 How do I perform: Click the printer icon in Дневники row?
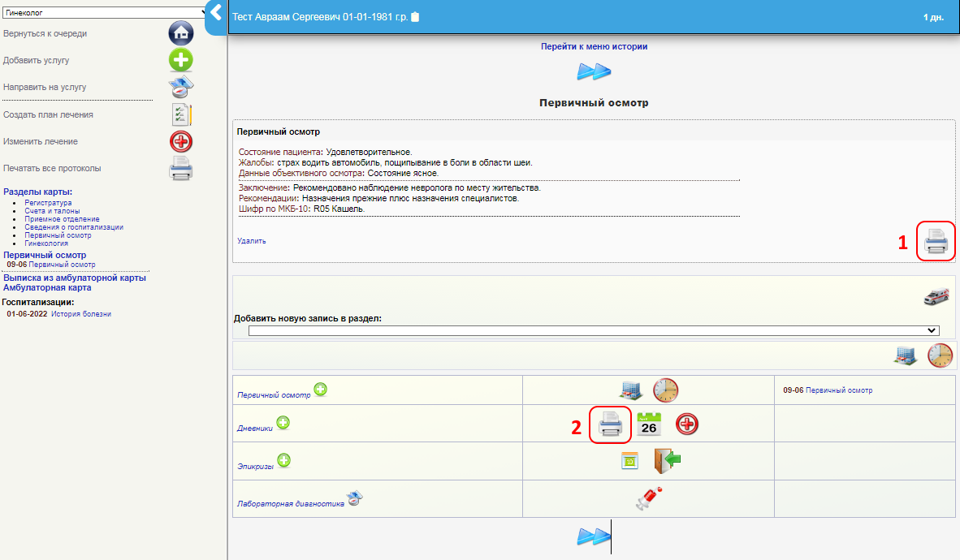click(610, 424)
